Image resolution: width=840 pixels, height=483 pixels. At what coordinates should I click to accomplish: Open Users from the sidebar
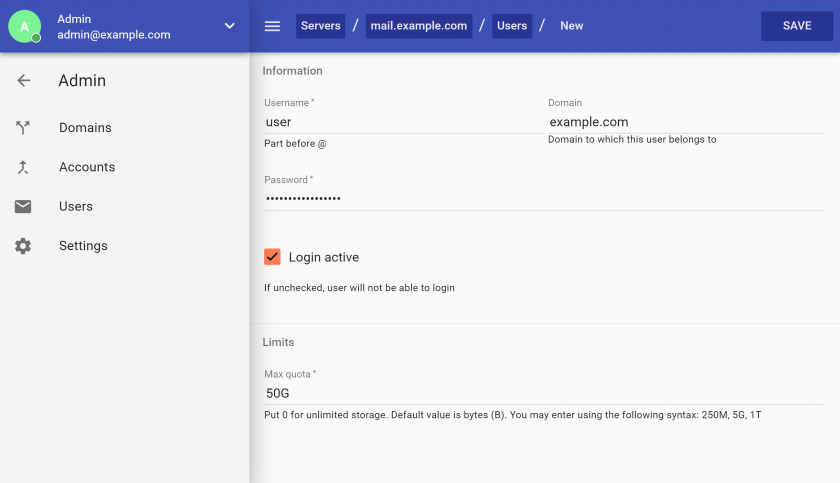[76, 206]
